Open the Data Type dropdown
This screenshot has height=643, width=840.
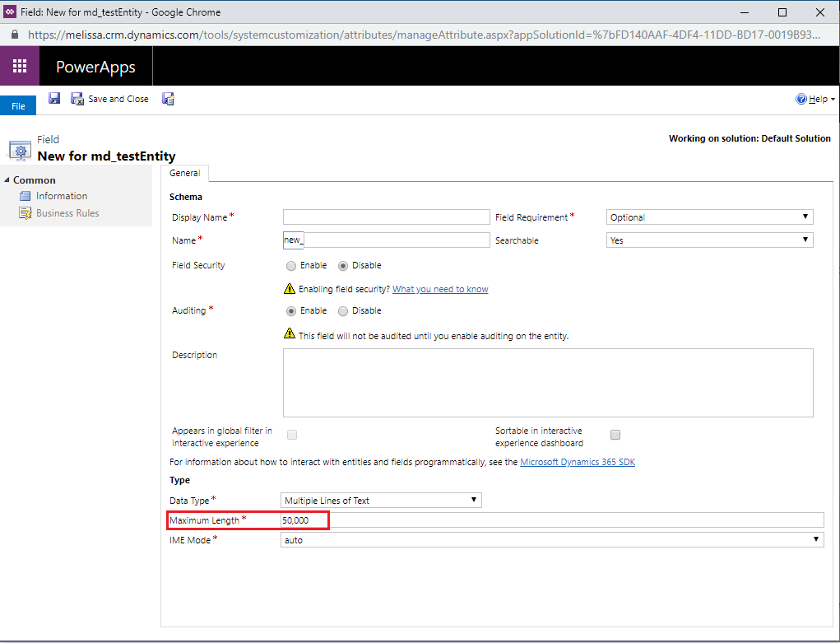pyautogui.click(x=381, y=501)
